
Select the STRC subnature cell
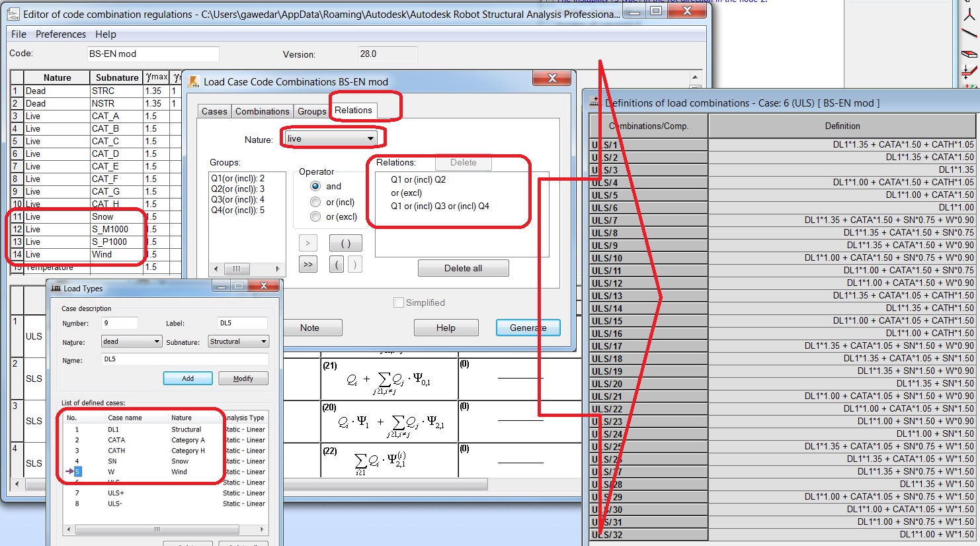tap(116, 91)
